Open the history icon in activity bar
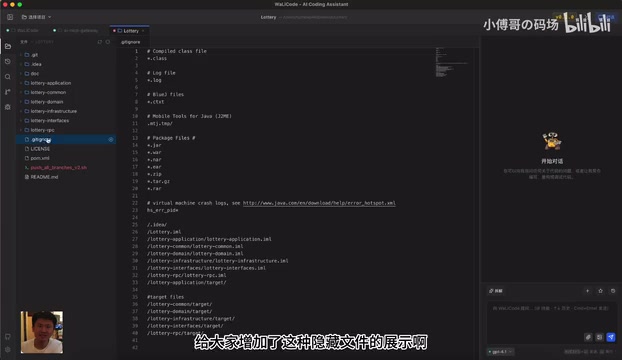The image size is (622, 360). (8, 61)
